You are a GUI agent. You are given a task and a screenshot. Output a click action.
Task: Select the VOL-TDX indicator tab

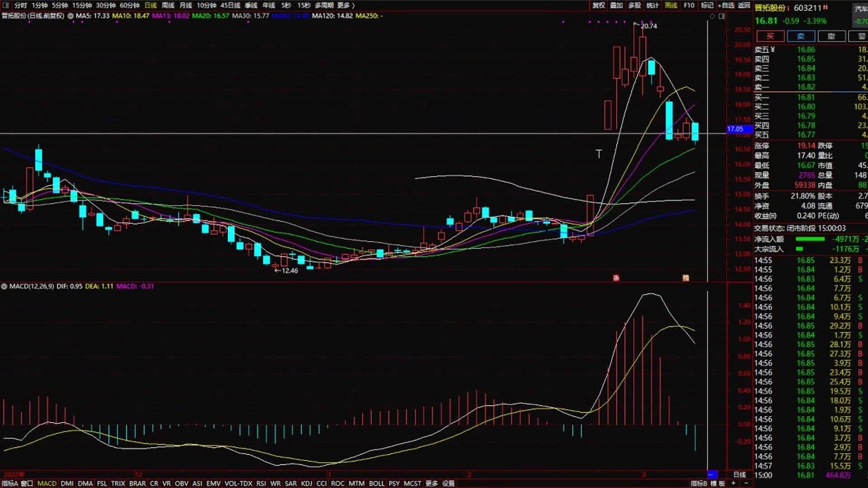point(238,483)
